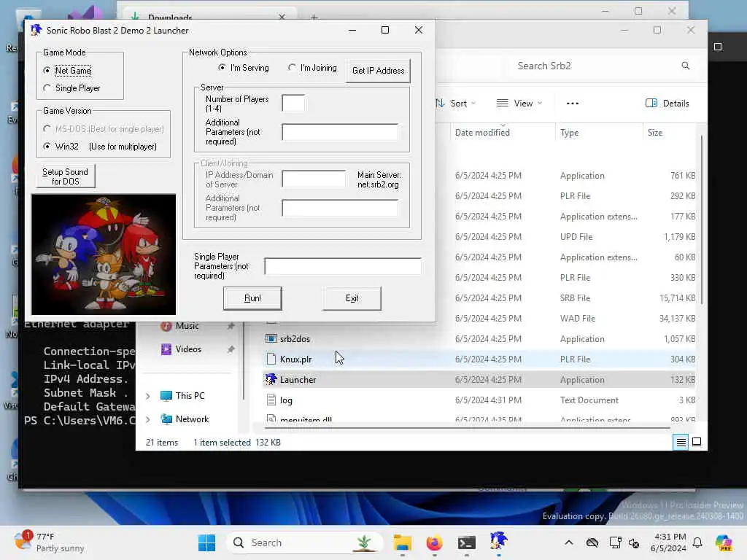Viewport: 747px width, 560px height.
Task: Select Network in the navigation pane
Action: [192, 419]
